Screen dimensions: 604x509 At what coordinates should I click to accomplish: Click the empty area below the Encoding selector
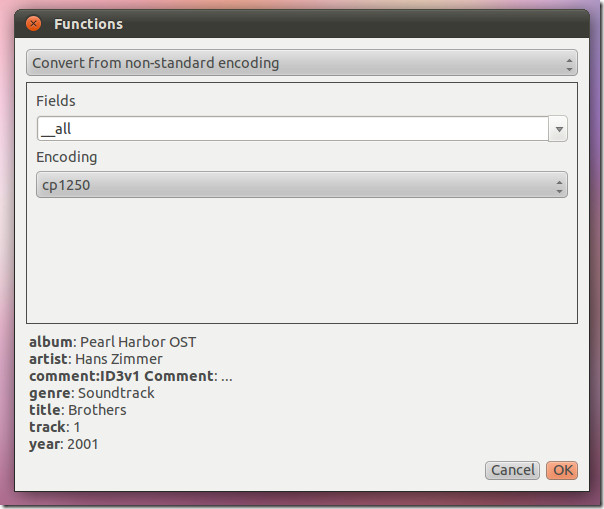pos(302,260)
